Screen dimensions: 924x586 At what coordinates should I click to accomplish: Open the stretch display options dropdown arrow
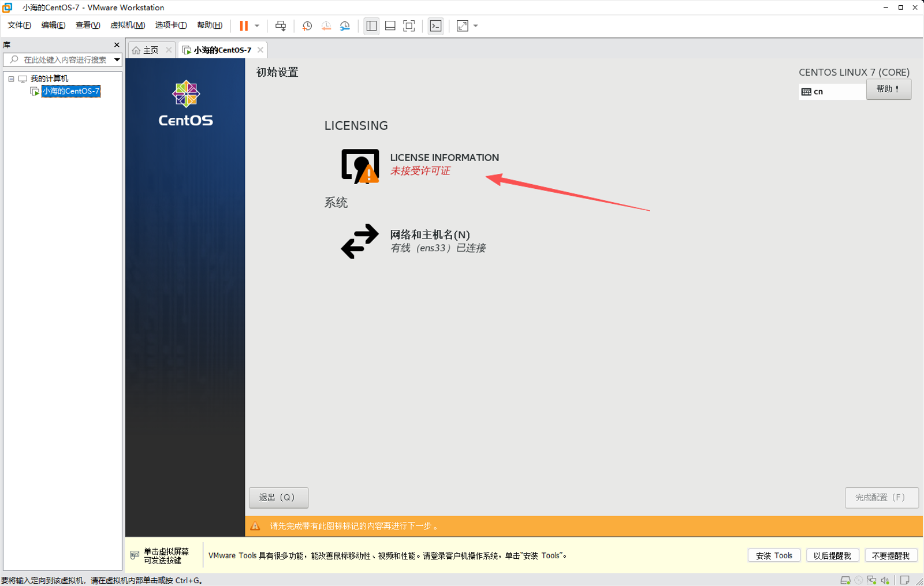click(x=476, y=25)
